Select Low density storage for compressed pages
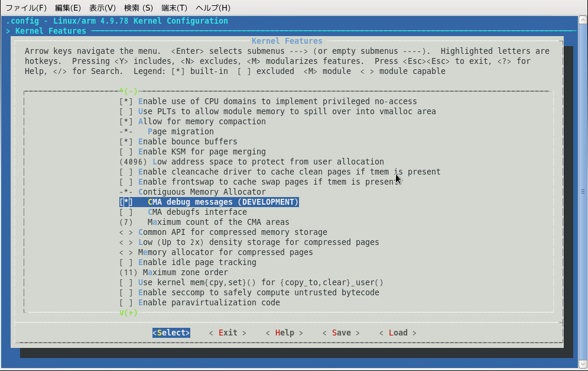The height and width of the screenshot is (371, 588). coord(249,243)
